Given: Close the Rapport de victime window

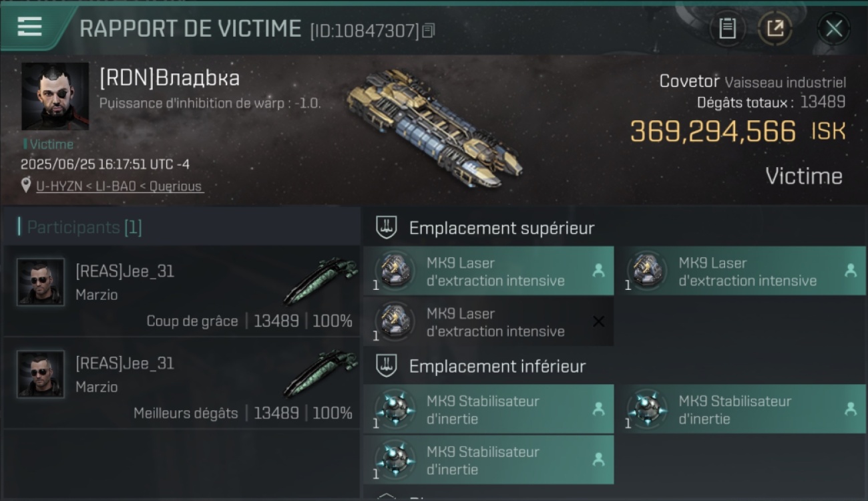Looking at the screenshot, I should tap(834, 29).
